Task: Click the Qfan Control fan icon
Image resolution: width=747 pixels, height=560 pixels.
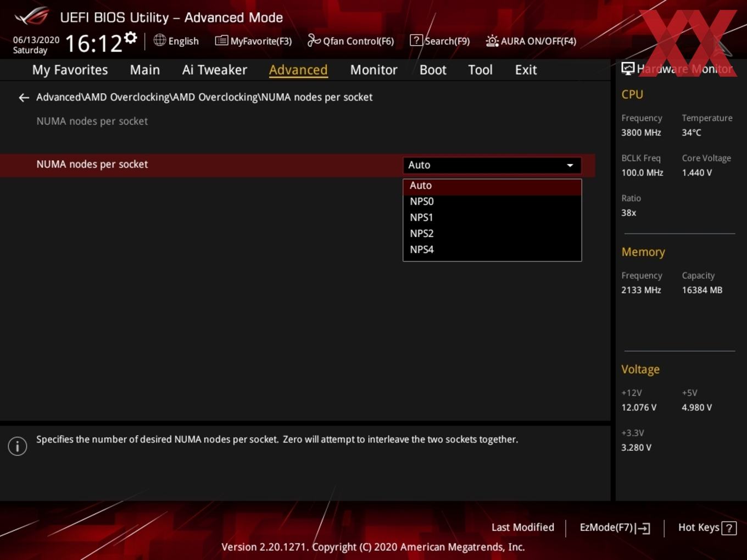Action: click(314, 40)
